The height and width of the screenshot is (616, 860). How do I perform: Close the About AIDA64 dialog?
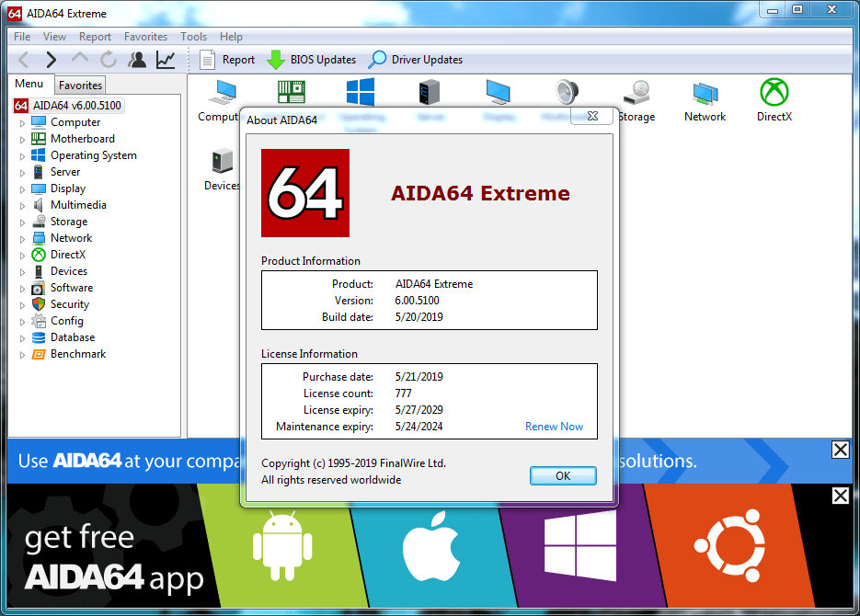point(592,116)
